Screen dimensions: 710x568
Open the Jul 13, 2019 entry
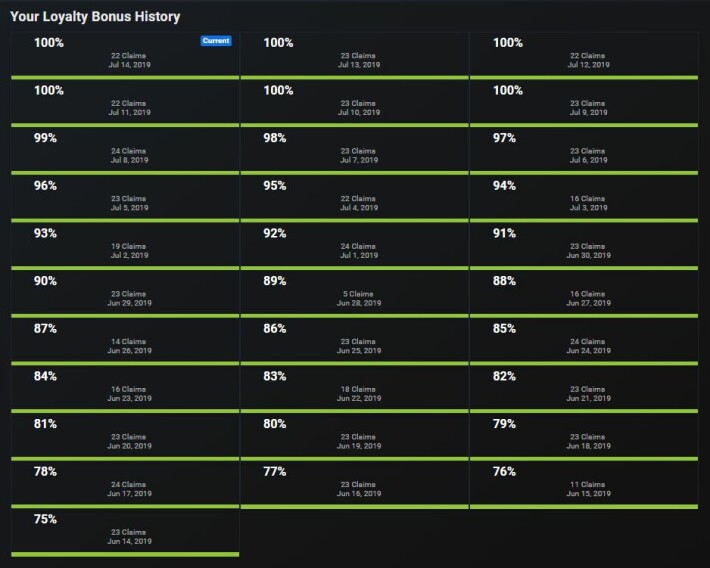pyautogui.click(x=355, y=56)
